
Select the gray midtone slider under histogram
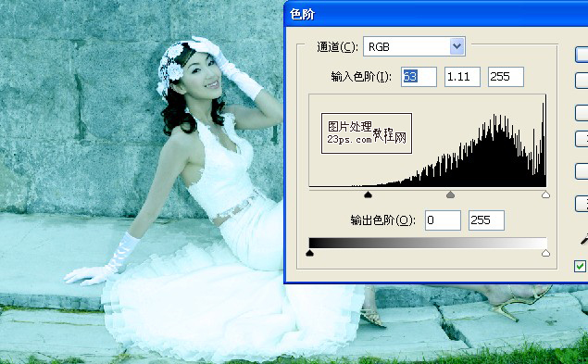pos(450,195)
